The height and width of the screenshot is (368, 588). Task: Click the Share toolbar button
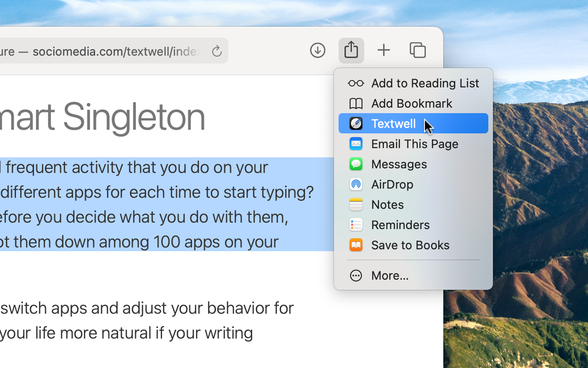351,51
